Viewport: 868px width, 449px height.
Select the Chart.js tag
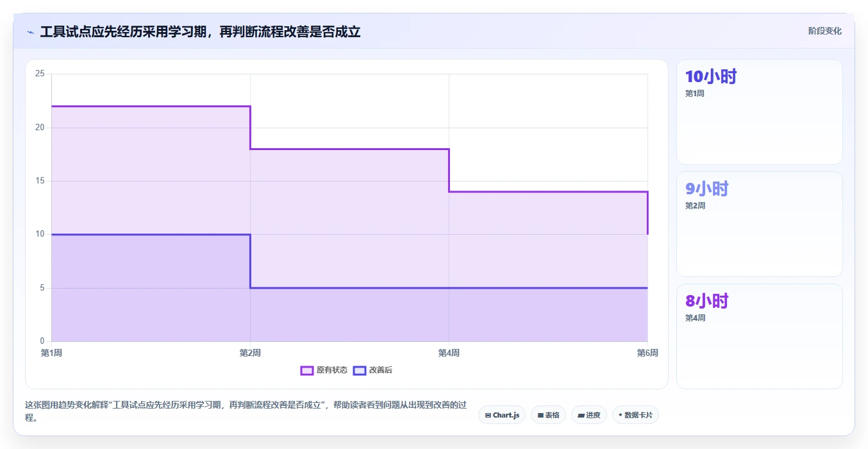[502, 415]
